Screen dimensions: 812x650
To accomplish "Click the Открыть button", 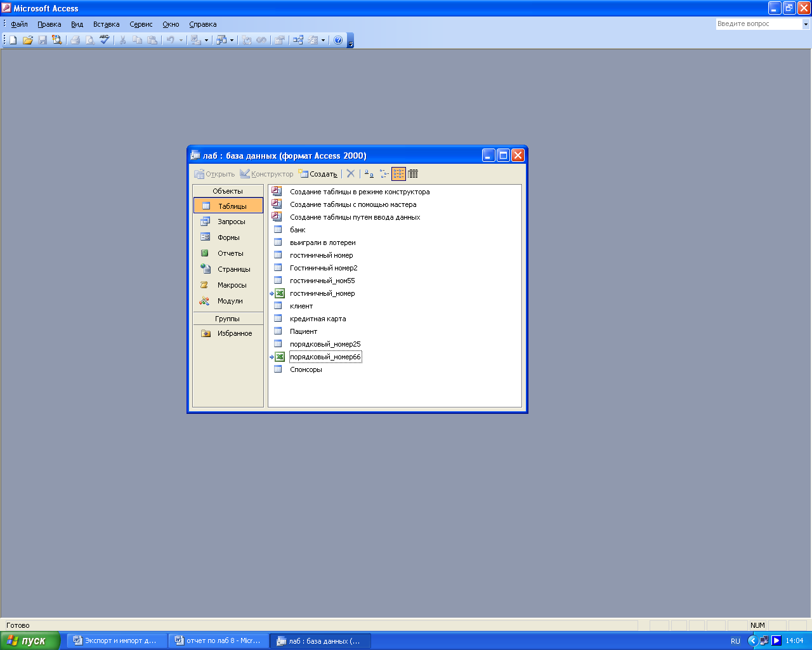I will click(214, 173).
